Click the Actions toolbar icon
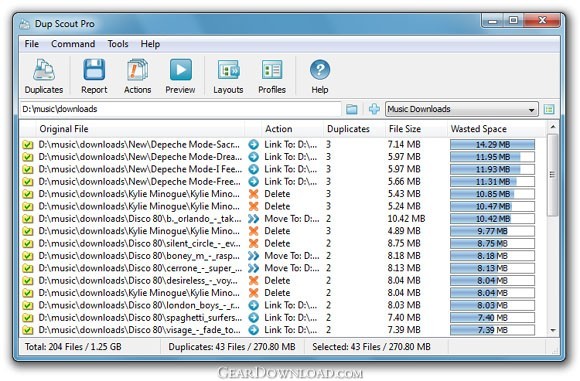This screenshot has width=580, height=381. (x=137, y=76)
